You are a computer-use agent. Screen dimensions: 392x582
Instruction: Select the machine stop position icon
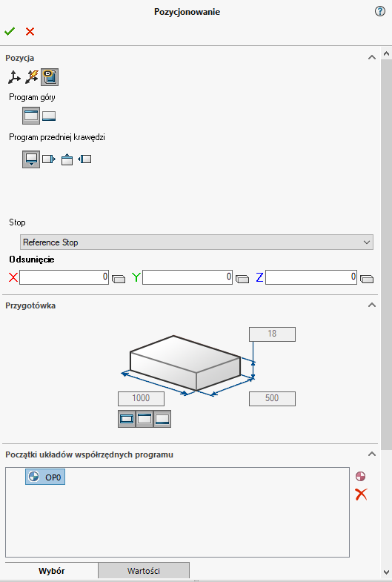50,77
